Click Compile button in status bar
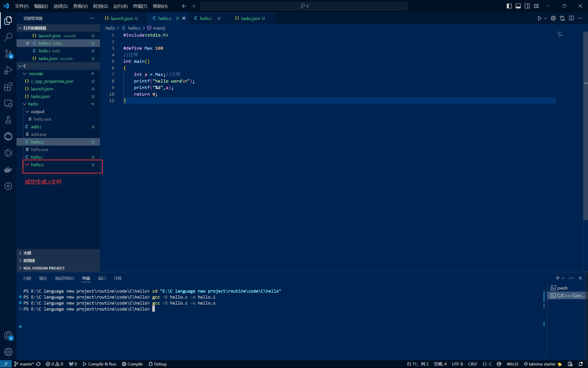 (132, 364)
